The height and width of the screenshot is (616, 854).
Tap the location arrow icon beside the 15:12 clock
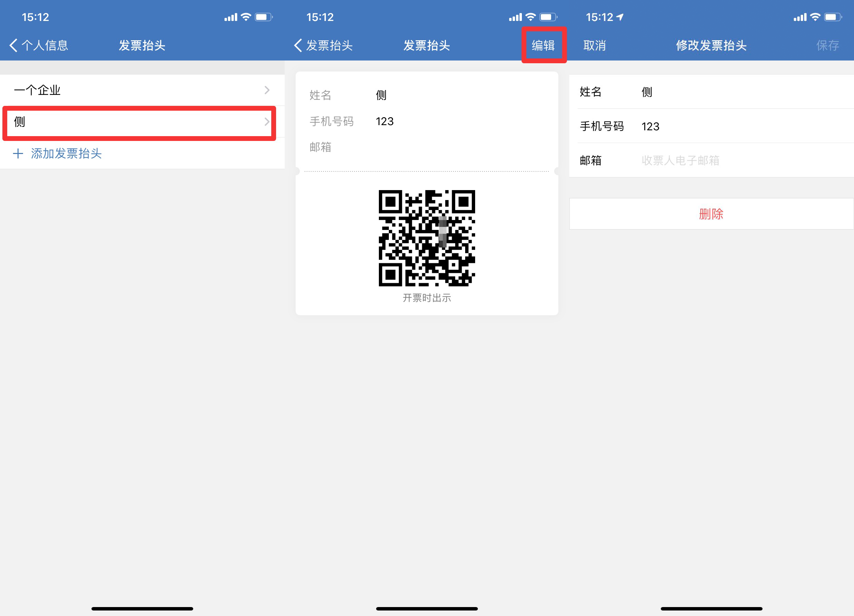click(620, 17)
